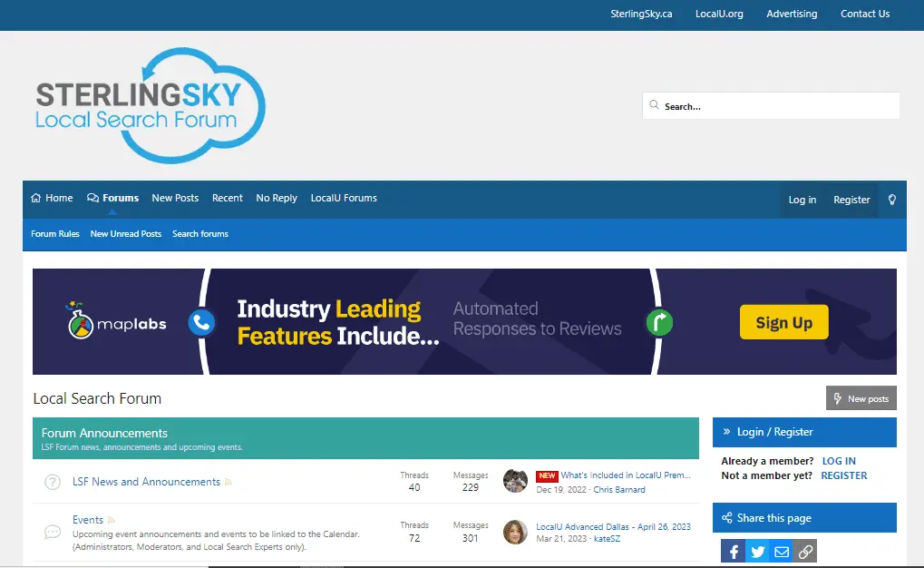Open the No Reply tab
Viewport: 924px width, 568px height.
277,198
